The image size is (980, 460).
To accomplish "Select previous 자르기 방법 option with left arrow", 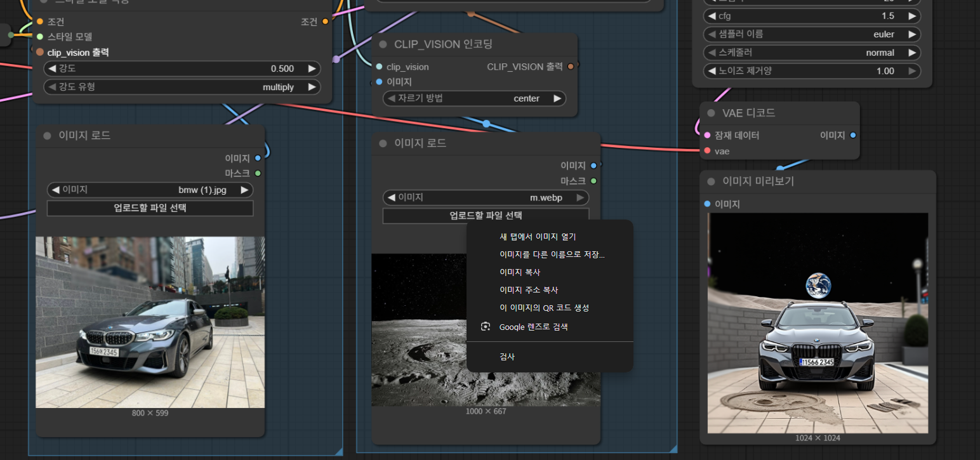I will point(392,98).
